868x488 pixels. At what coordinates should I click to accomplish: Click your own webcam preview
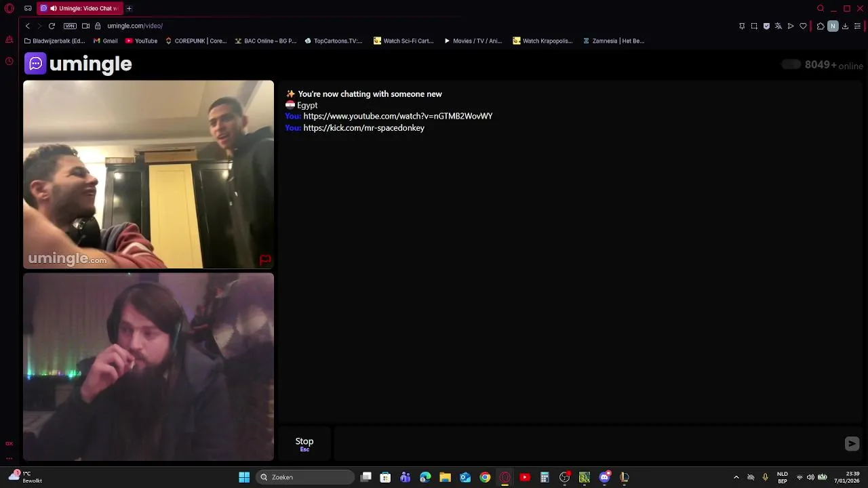(x=149, y=367)
